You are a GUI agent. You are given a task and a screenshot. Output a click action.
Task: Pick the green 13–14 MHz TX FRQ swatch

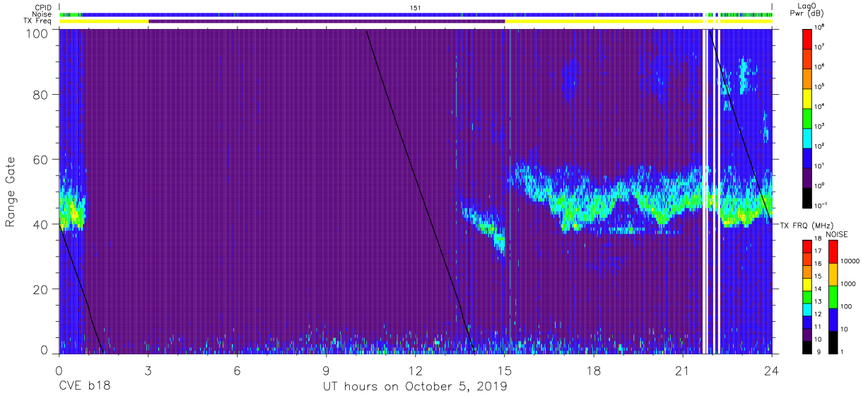(x=808, y=296)
